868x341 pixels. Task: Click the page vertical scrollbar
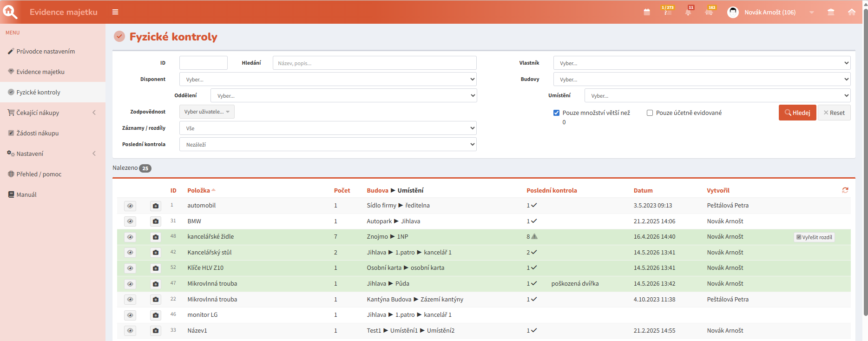(x=865, y=163)
